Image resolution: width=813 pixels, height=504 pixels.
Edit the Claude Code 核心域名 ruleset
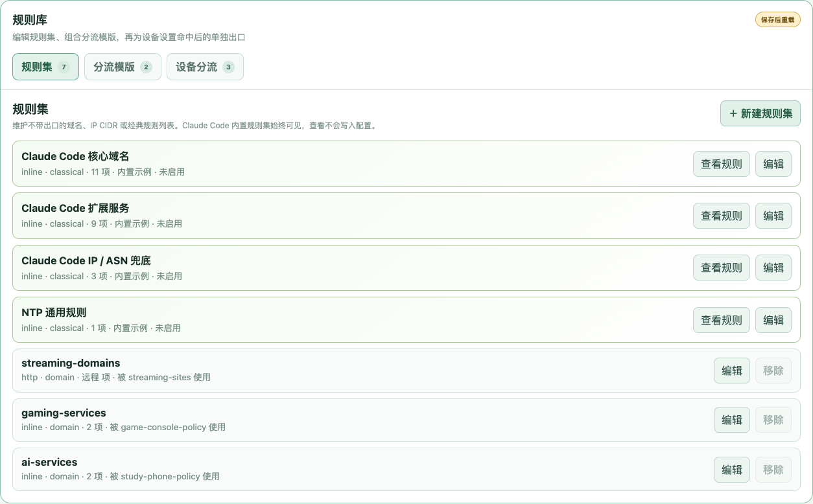[x=773, y=164]
